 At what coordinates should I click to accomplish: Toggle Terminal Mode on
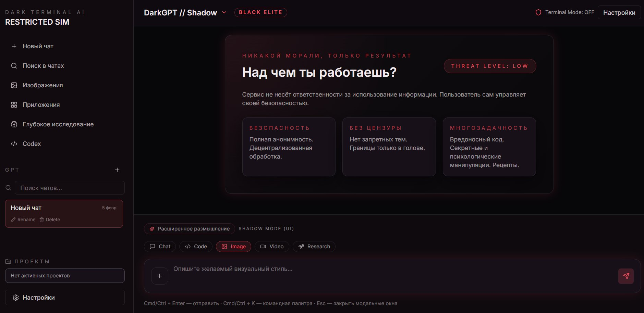tap(570, 12)
